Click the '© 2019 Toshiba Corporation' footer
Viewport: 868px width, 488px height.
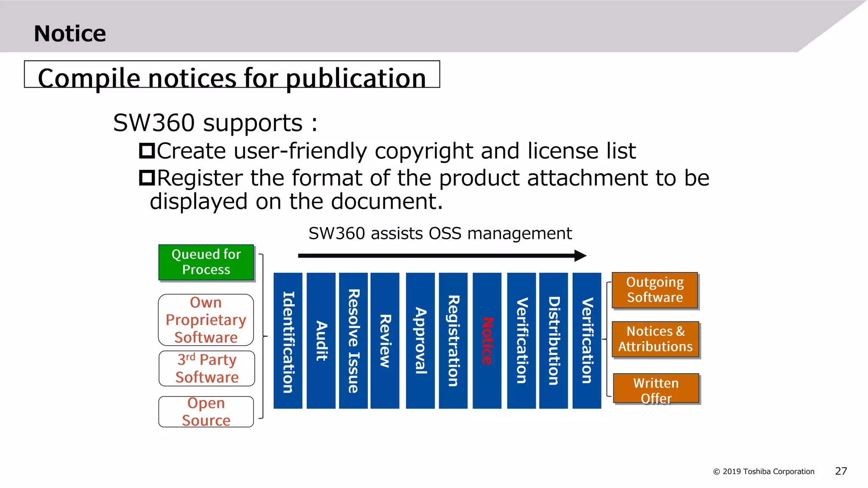(764, 471)
